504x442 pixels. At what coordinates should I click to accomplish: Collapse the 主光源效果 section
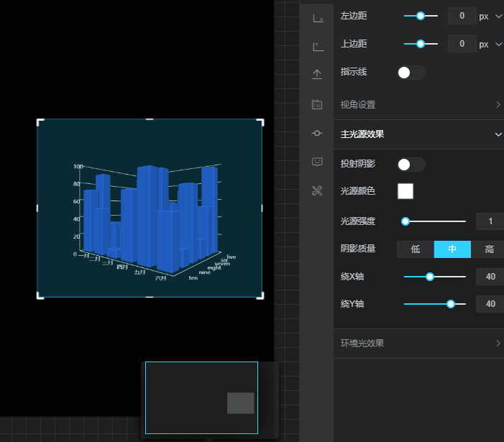pos(418,134)
